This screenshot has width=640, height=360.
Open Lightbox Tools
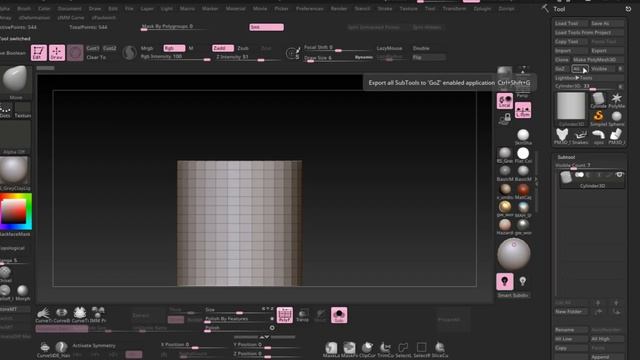pos(589,78)
